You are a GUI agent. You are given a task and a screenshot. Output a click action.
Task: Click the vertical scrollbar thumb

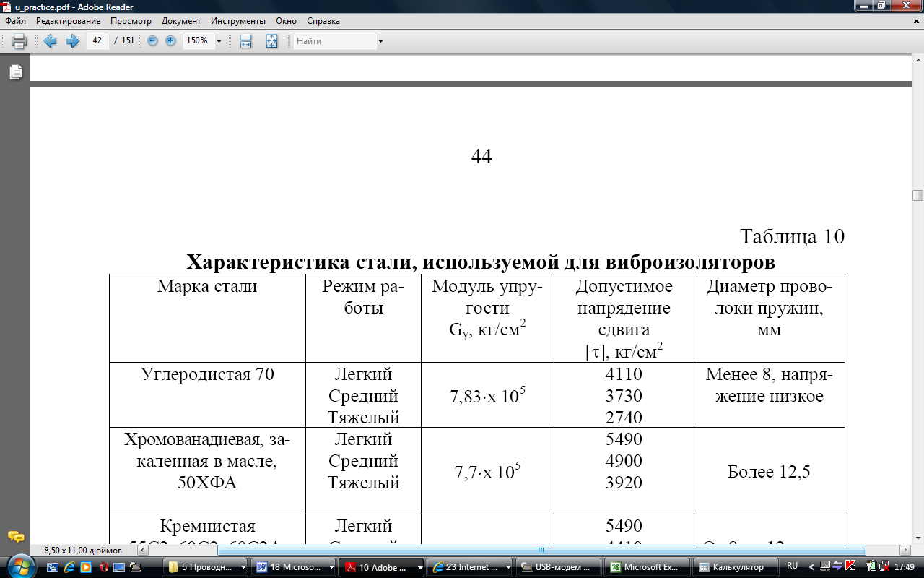point(918,195)
